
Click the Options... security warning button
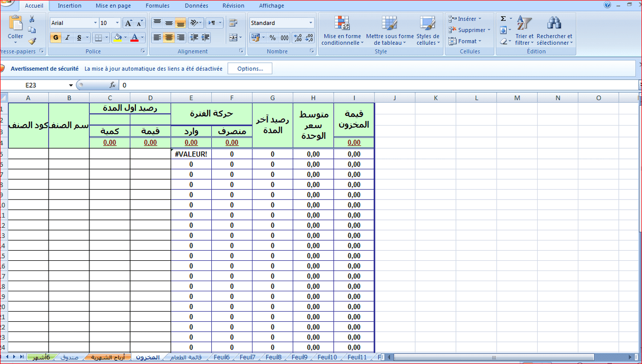250,69
